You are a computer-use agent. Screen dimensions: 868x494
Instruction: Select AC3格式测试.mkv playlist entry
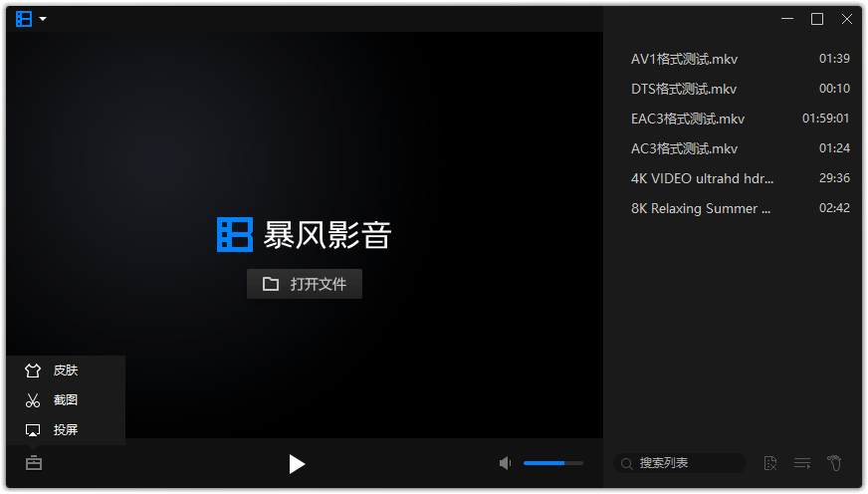click(x=685, y=148)
